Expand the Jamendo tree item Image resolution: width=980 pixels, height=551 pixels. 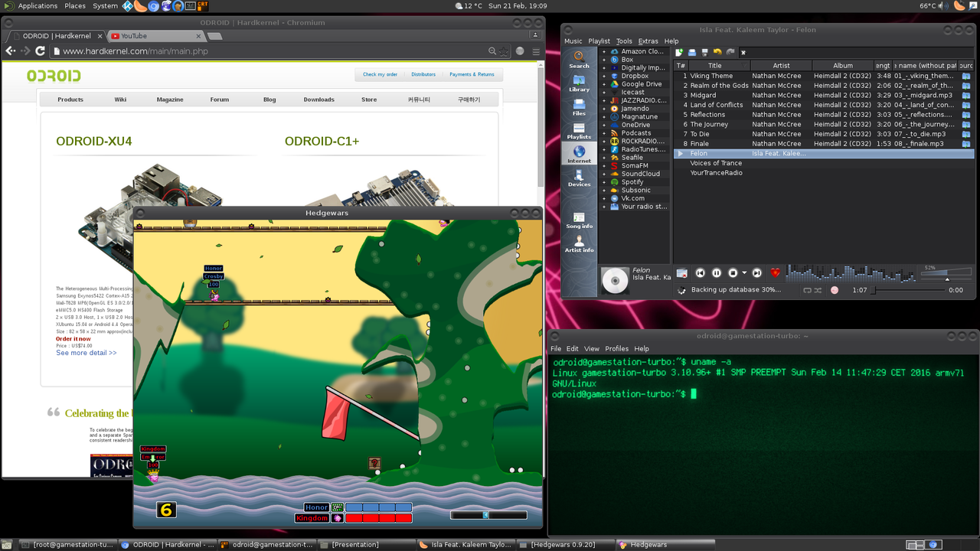click(603, 109)
